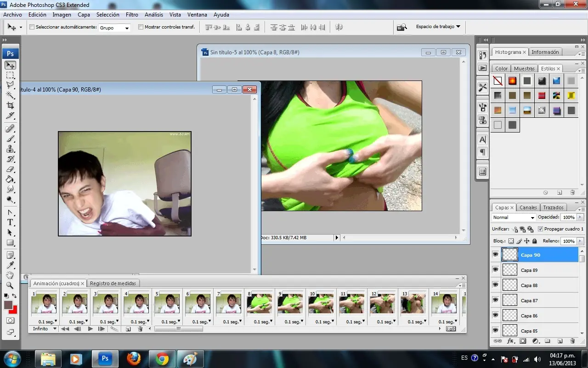The height and width of the screenshot is (368, 588).
Task: Duplicate selected frame in Animación panel
Action: 128,329
